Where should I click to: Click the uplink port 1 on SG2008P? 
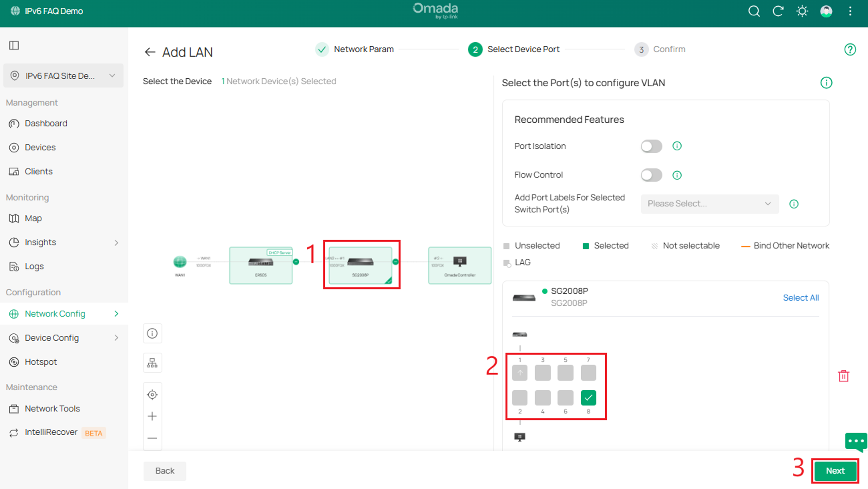coord(520,373)
